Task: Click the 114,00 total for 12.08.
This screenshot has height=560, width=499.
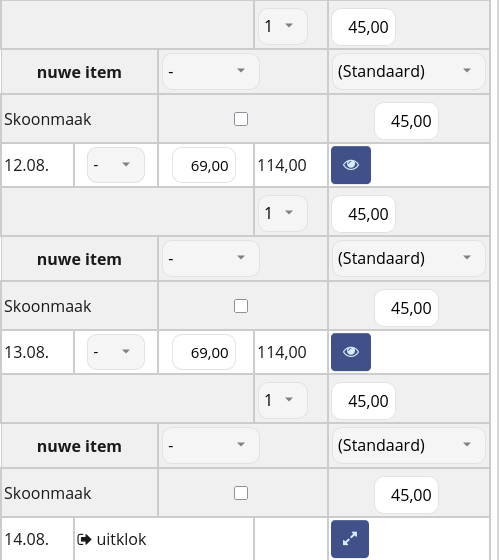Action: coord(282,165)
